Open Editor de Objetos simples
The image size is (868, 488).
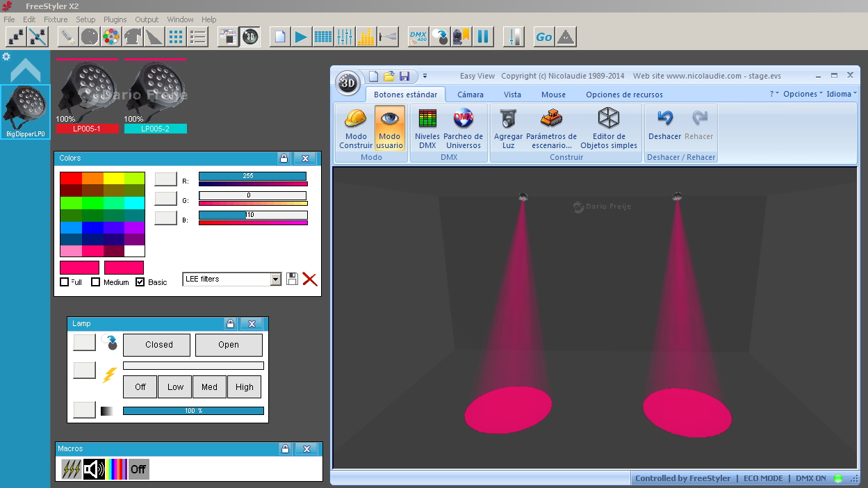609,128
